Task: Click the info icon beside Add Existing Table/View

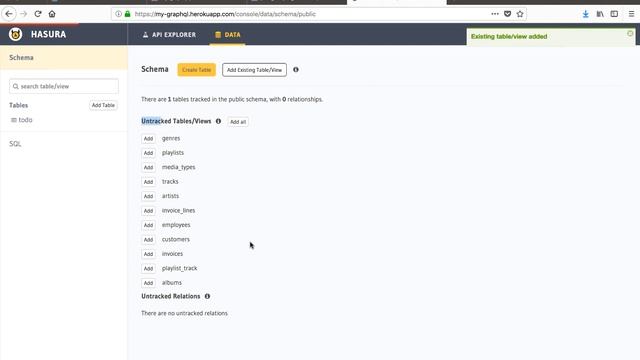Action: pos(296,70)
